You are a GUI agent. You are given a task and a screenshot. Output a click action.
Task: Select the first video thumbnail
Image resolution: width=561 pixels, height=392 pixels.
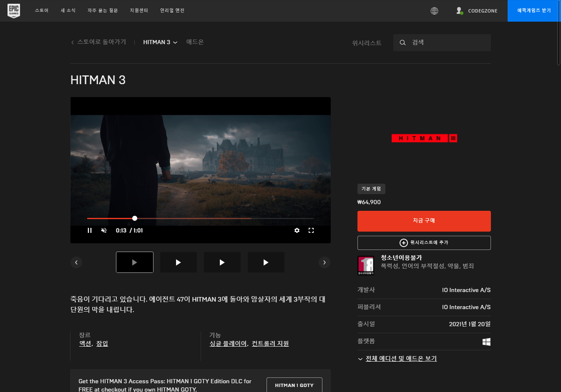[135, 262]
